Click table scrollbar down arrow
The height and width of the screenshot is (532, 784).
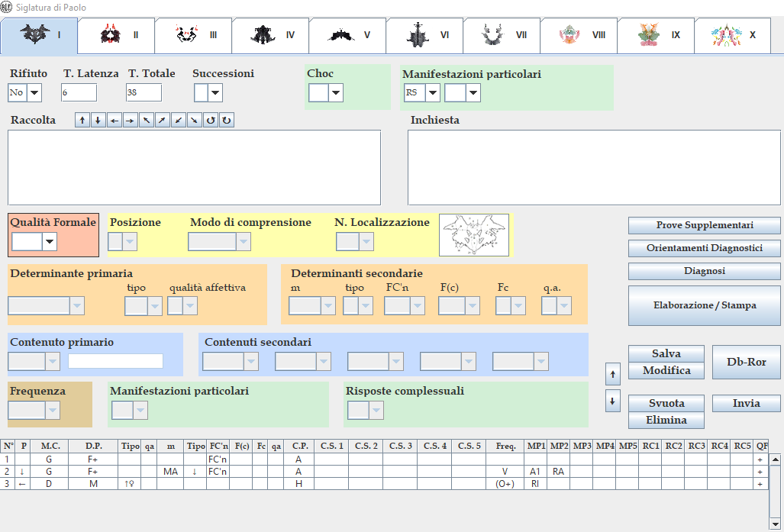(x=775, y=524)
